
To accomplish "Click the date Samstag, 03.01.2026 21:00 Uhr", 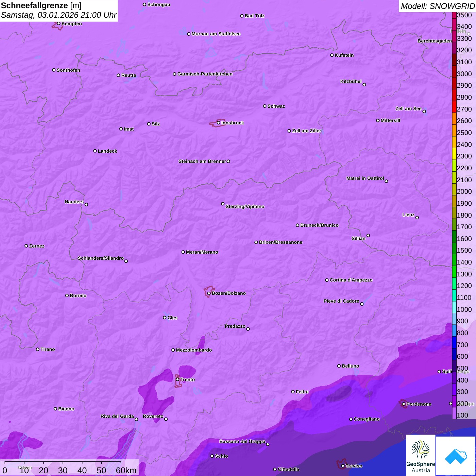I will click(58, 15).
